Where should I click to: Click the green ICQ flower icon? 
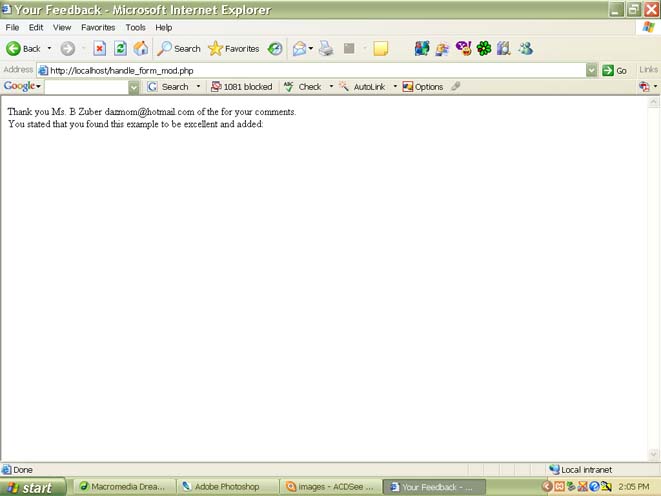484,49
